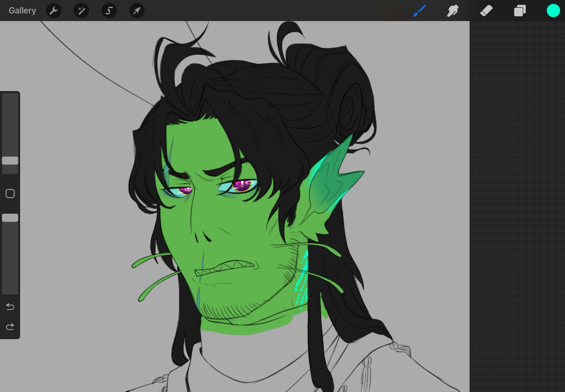The width and height of the screenshot is (565, 392).
Task: Tap the square Modify button in sidebar
Action: (10, 194)
